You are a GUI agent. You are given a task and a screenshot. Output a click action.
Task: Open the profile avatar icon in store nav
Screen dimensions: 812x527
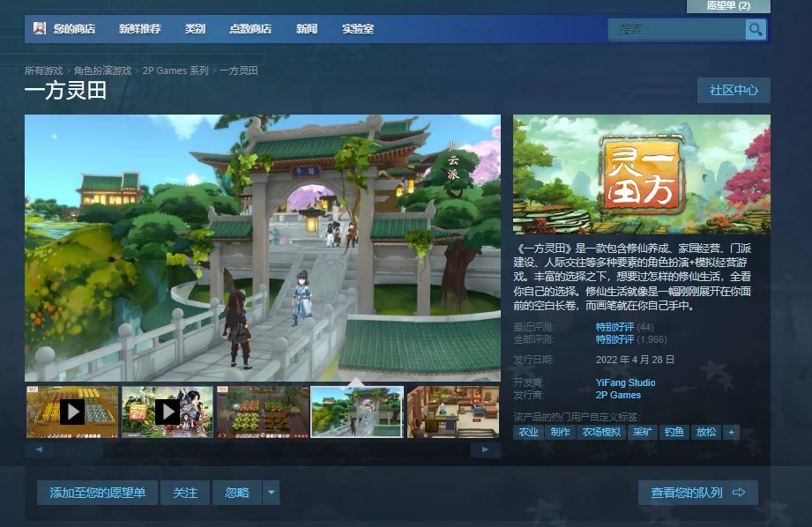click(x=40, y=28)
